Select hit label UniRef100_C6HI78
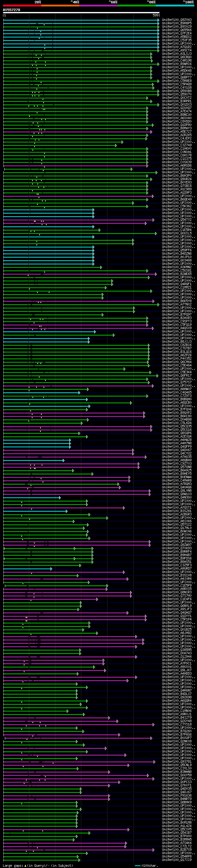This screenshot has height=868, width=197. coord(177,155)
